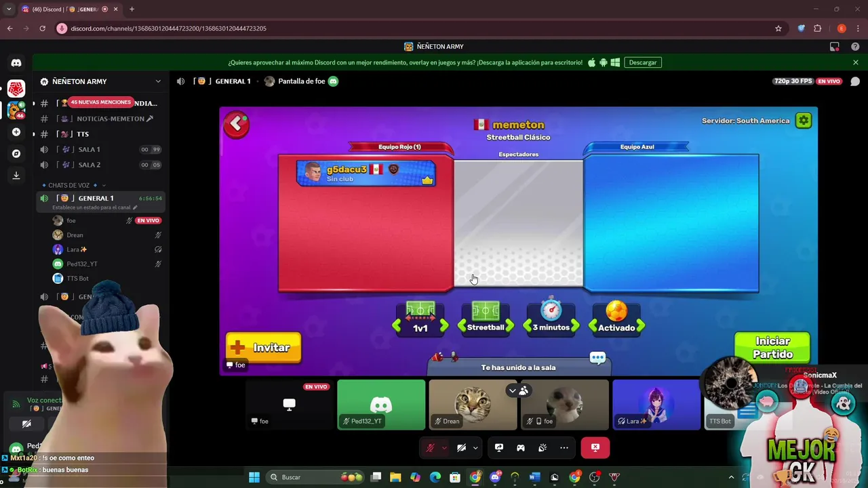Open Discord help question mark icon
The width and height of the screenshot is (868, 488).
tap(854, 47)
